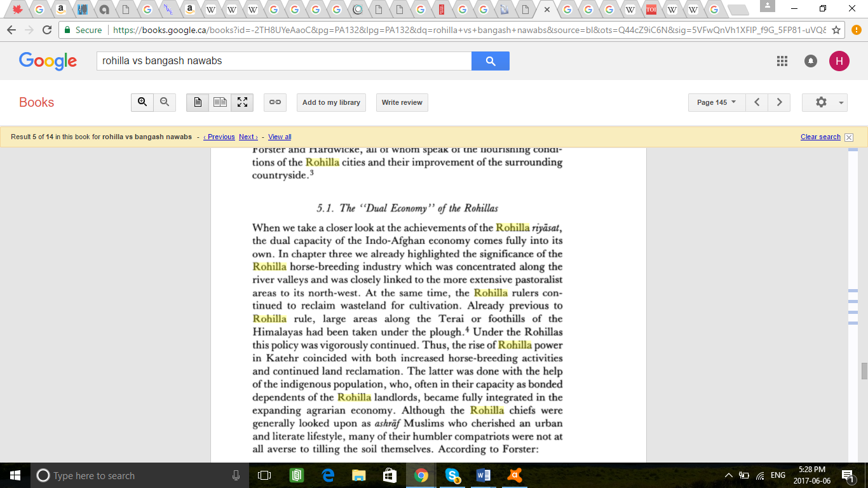The image size is (868, 488).
Task: Open the Page 145 dropdown
Action: [717, 102]
